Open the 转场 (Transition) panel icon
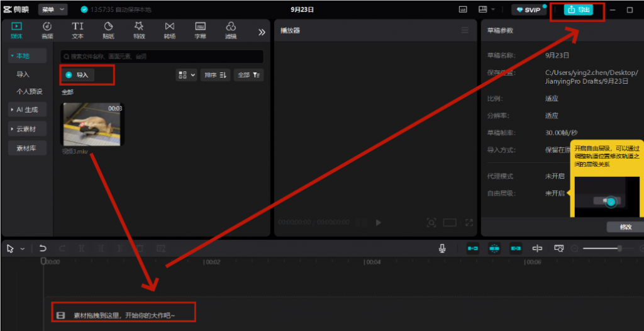This screenshot has height=331, width=644. (x=169, y=30)
